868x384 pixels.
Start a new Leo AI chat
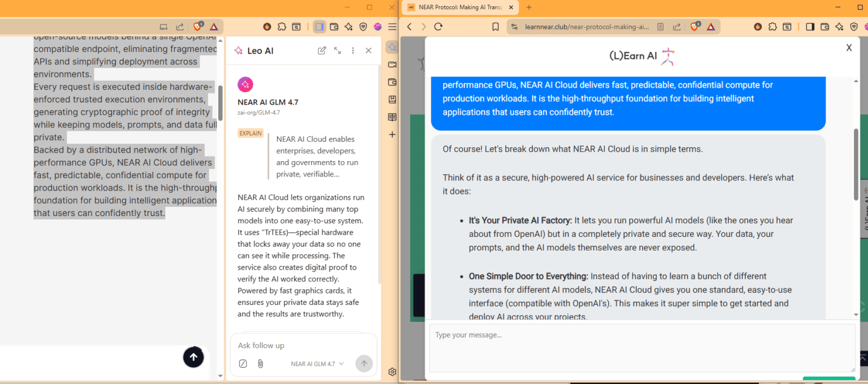[322, 50]
